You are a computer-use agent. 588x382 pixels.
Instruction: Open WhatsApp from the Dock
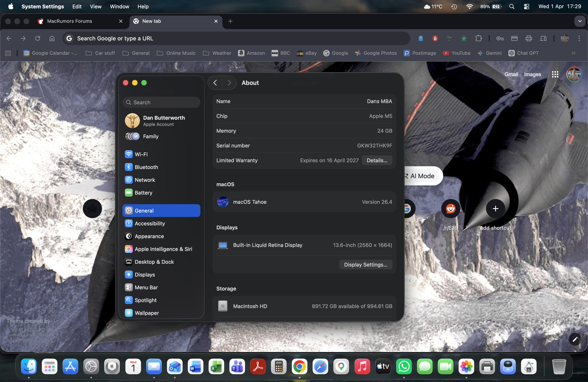click(404, 367)
